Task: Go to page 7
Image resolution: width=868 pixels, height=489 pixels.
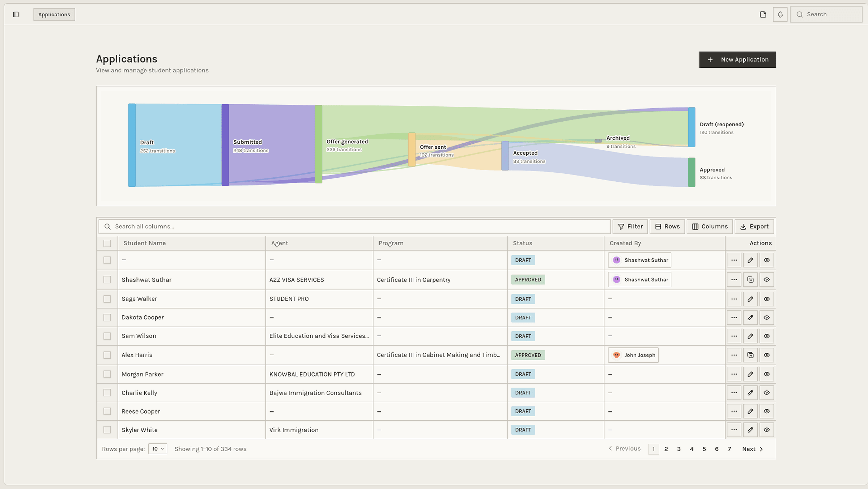Action: click(x=729, y=449)
